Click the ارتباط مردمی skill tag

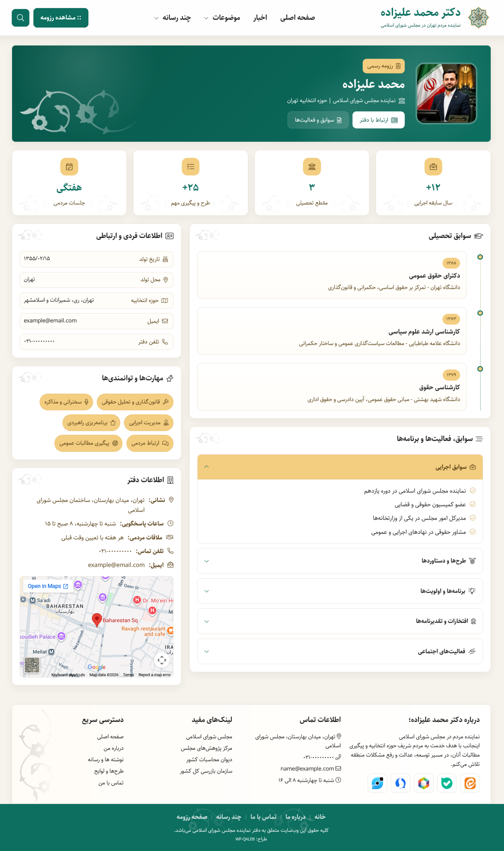point(150,443)
